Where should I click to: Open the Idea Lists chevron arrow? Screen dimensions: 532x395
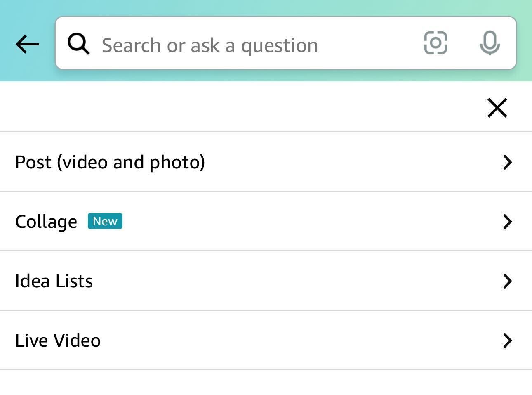tap(507, 281)
